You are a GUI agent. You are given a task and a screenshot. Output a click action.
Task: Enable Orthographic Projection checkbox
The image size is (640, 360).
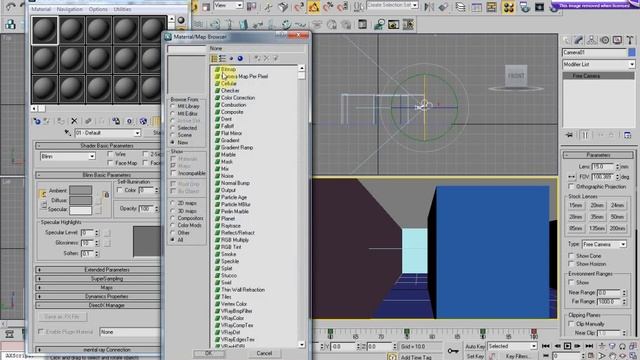click(571, 186)
